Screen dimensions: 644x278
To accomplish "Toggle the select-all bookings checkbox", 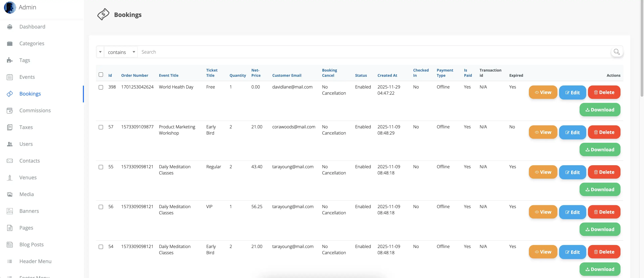I will pos(101,74).
